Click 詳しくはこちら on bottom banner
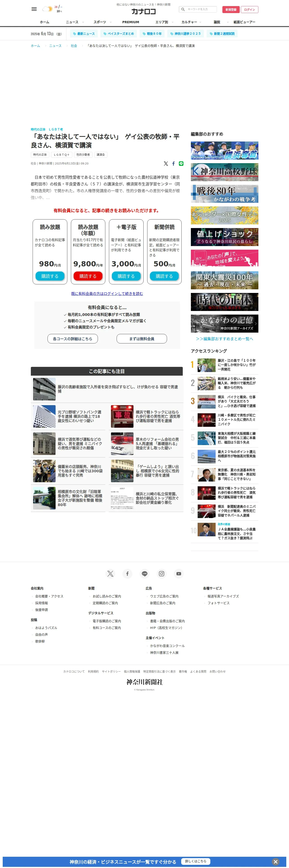289x868 pixels. [196, 861]
